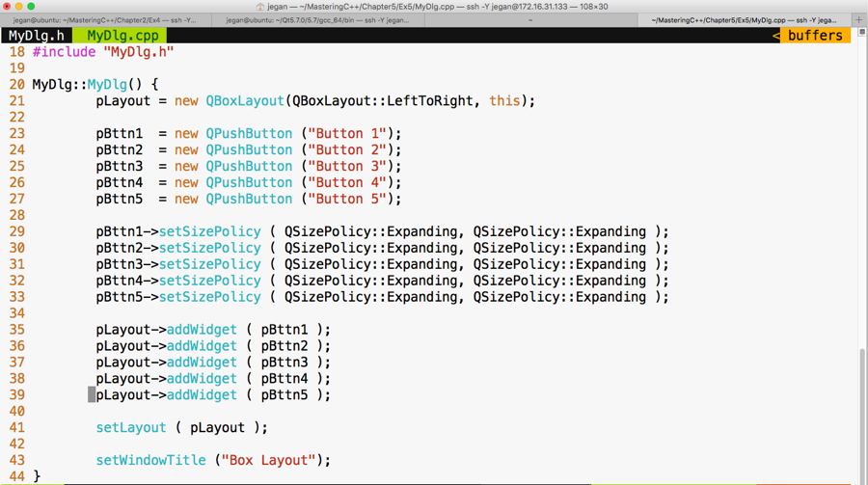Click pBttn1->setSizePolicy on line 29
The height and width of the screenshot is (485, 868).
click(x=178, y=232)
